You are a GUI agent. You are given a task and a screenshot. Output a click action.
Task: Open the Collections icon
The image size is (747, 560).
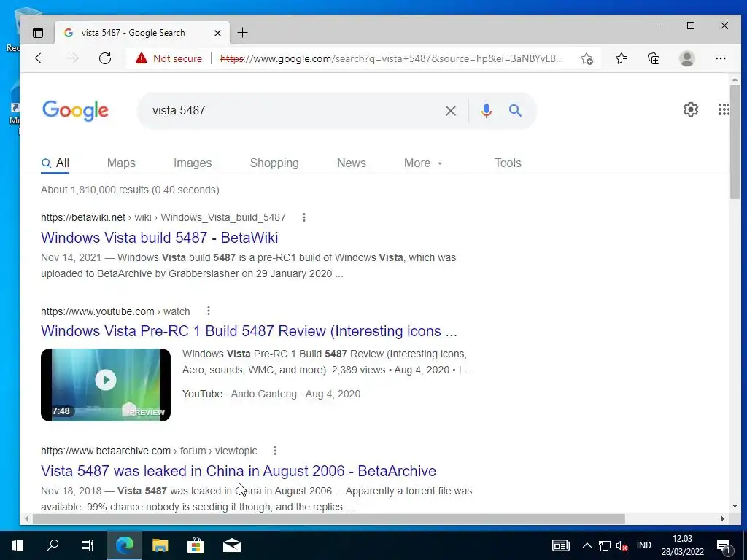(x=654, y=58)
